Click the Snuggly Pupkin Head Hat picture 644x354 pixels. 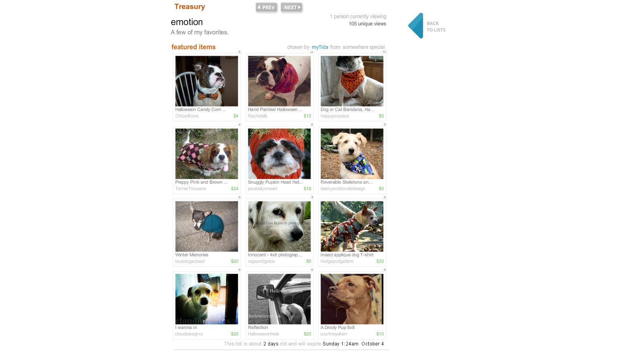[279, 154]
